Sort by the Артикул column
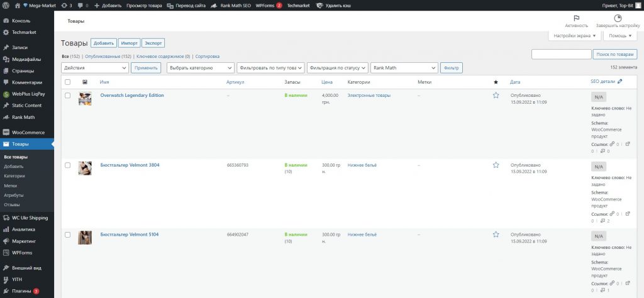 point(235,82)
